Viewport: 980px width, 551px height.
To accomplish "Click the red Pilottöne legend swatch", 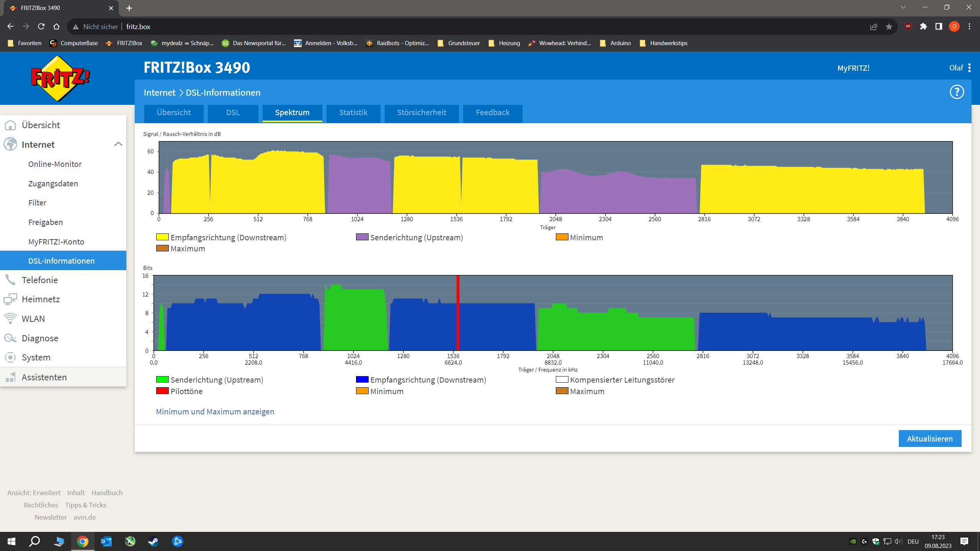I will 162,391.
